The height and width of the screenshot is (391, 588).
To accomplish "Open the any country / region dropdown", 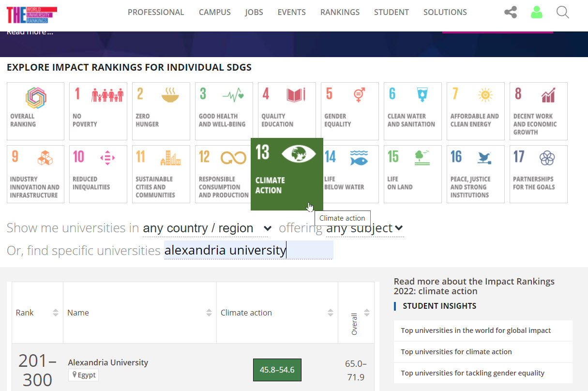I will tap(207, 228).
